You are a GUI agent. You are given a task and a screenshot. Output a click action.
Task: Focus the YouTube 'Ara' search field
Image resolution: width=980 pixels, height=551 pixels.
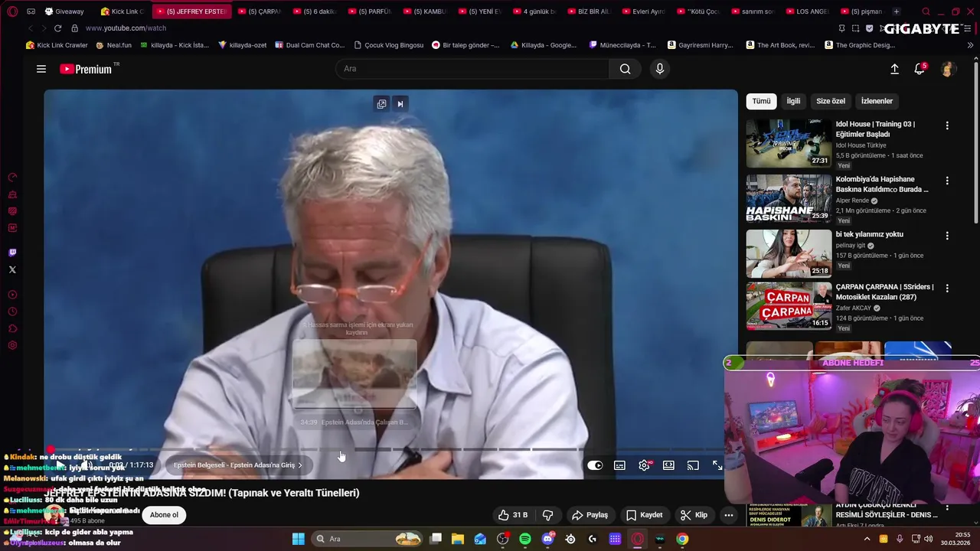pos(472,69)
